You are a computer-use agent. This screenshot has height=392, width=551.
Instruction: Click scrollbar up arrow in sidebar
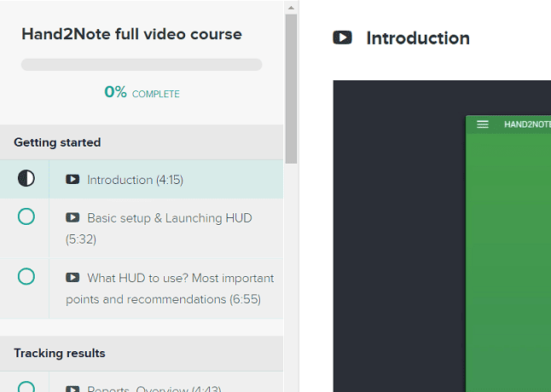pos(291,7)
